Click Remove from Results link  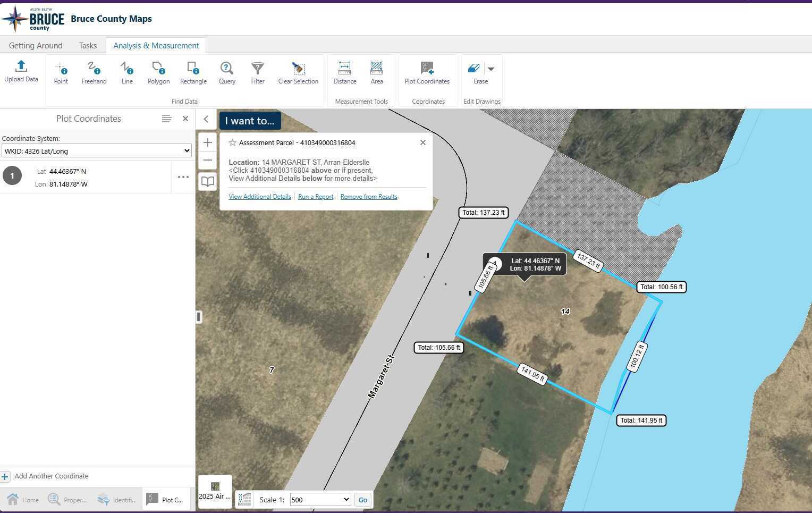369,197
